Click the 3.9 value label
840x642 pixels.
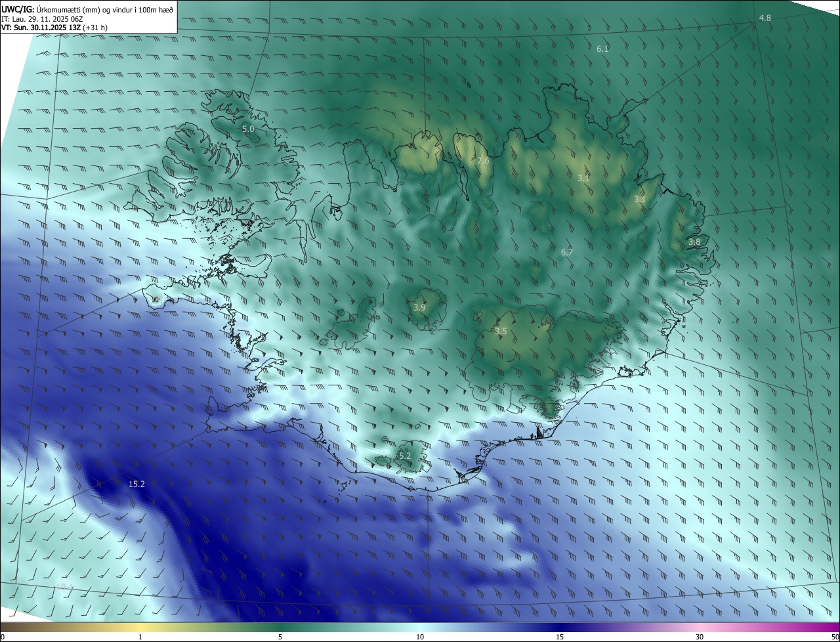coord(419,307)
